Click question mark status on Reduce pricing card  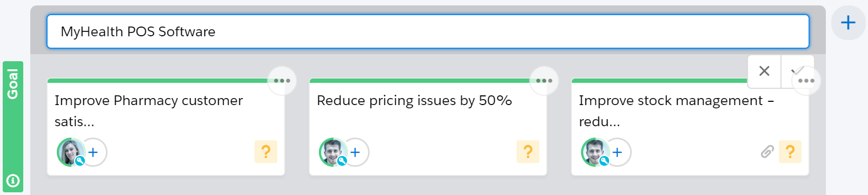click(528, 152)
